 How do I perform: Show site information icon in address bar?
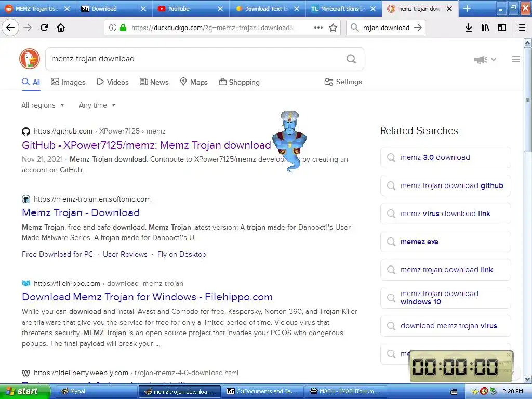pos(113,28)
